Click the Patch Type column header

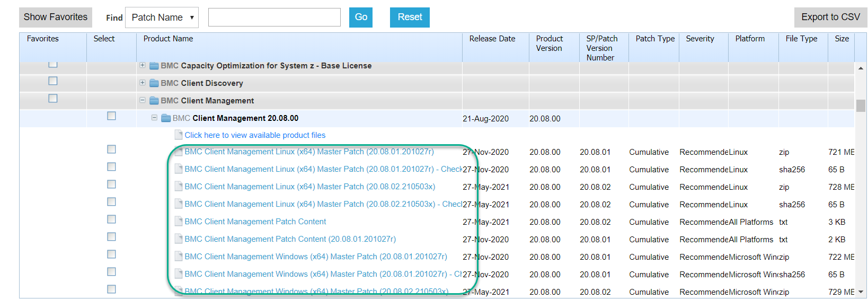(655, 39)
